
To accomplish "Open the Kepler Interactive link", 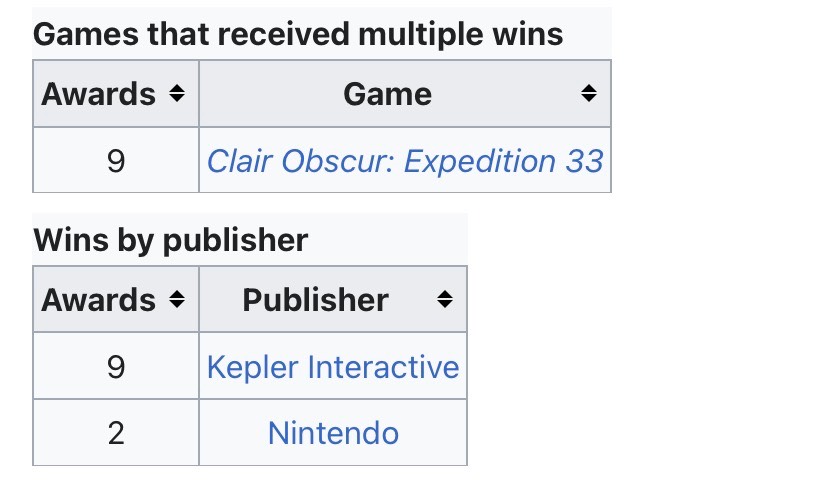I will (x=332, y=367).
